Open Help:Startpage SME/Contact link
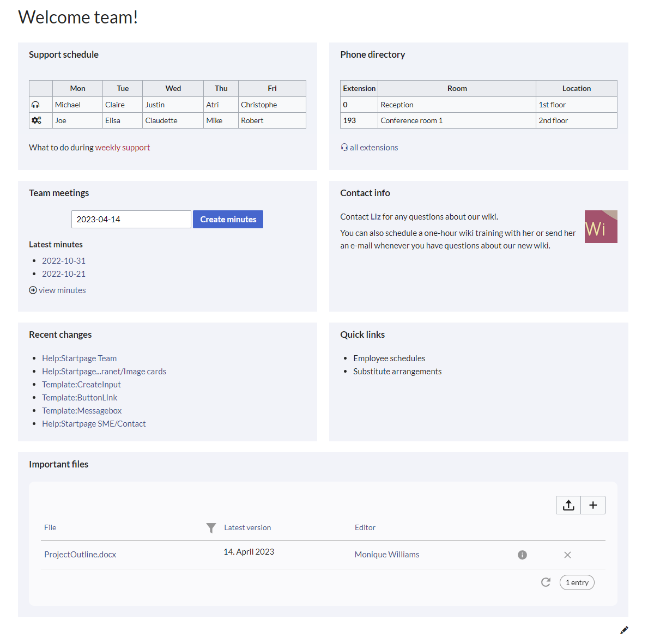648x644 pixels. pyautogui.click(x=94, y=424)
